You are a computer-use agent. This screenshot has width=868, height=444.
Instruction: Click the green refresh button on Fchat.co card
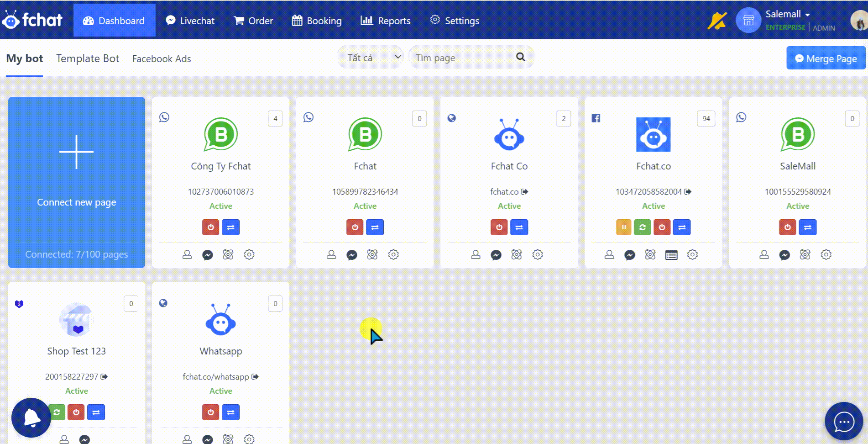(x=643, y=227)
